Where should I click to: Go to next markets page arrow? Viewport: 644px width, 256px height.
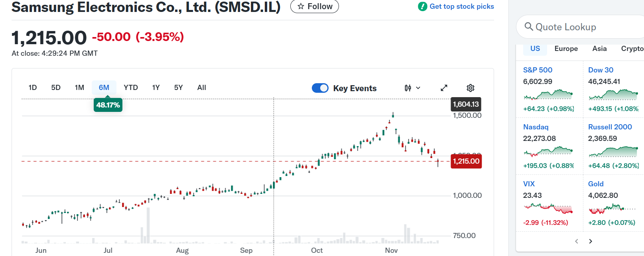(591, 241)
